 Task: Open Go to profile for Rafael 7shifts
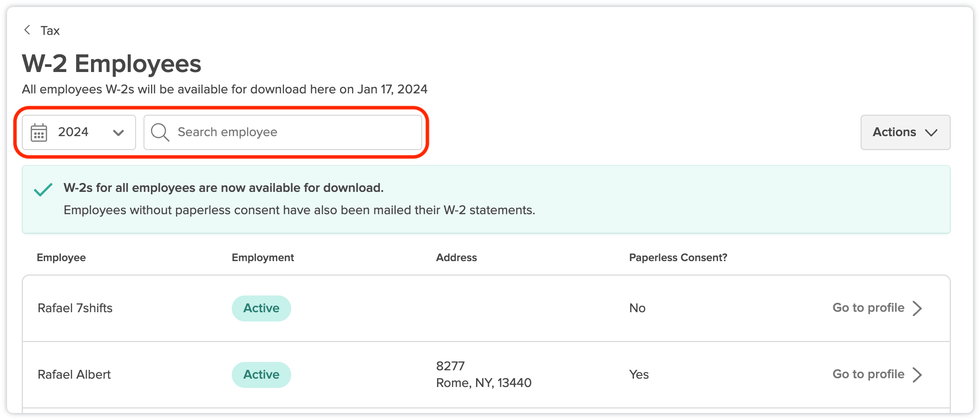[x=877, y=308]
